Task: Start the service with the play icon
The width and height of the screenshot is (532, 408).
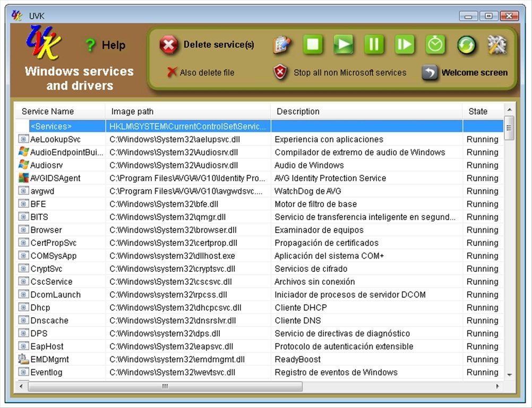Action: (344, 44)
